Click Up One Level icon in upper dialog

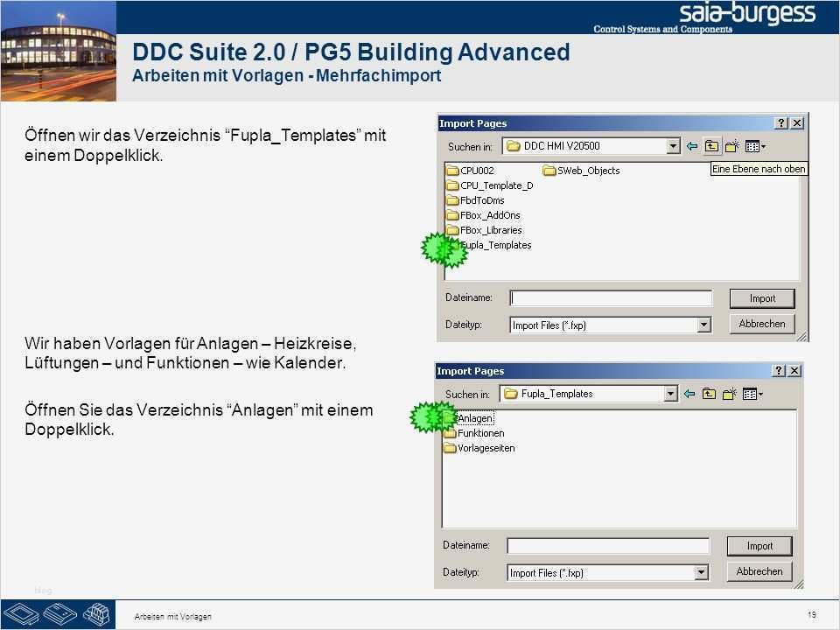pyautogui.click(x=711, y=146)
